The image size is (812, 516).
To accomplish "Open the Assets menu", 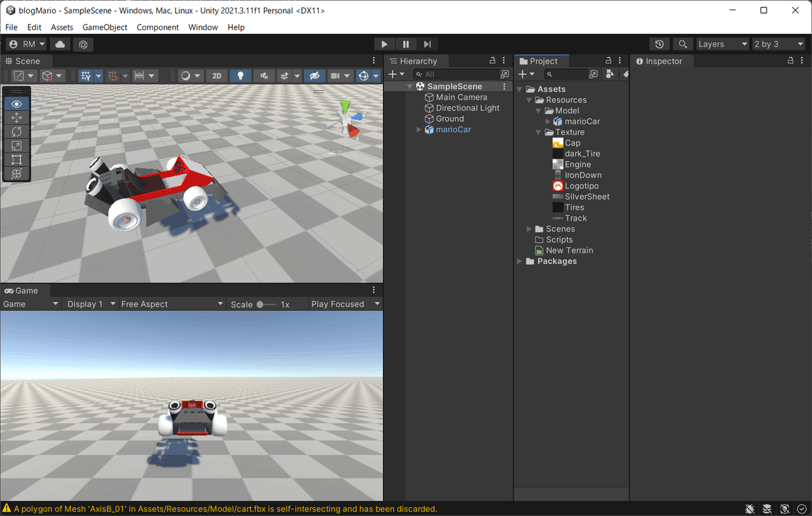I will tap(62, 27).
